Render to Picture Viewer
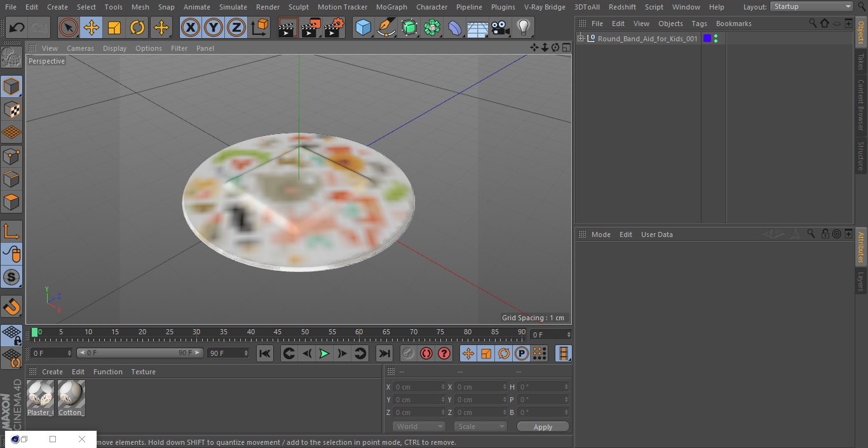Screen dimensions: 868x448 [x=311, y=28]
